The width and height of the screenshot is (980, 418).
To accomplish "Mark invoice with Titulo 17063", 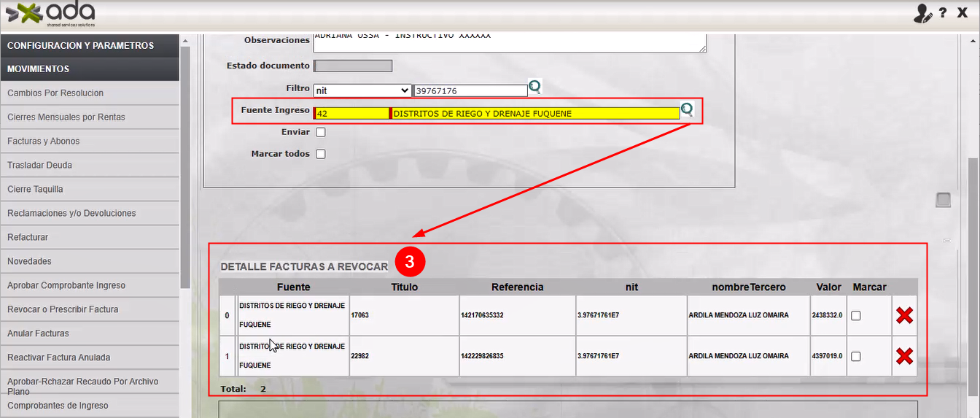I will click(x=856, y=316).
